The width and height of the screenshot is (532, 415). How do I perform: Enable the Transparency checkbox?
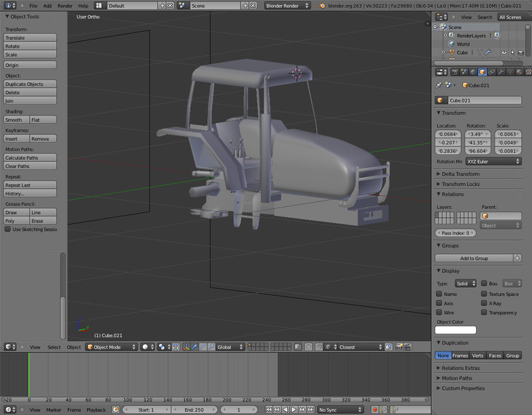click(x=484, y=312)
